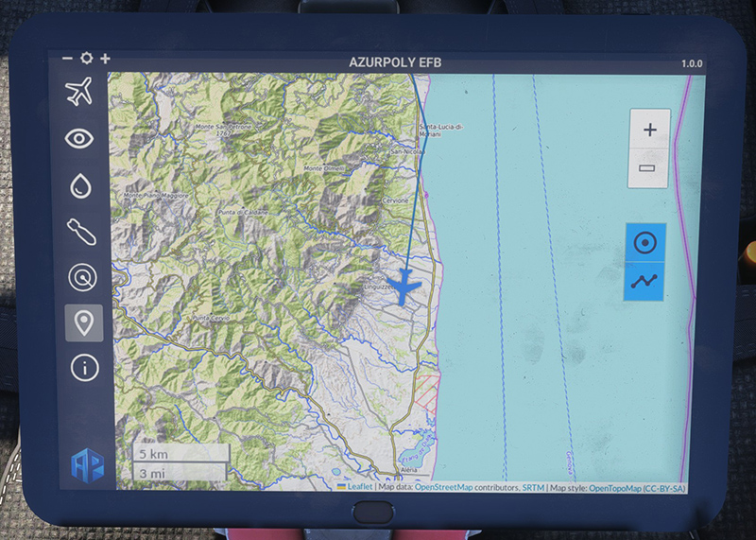Screen dimensions: 756x540
Task: Click Santa-Lucia-di-Moriani label on map
Action: (440, 130)
